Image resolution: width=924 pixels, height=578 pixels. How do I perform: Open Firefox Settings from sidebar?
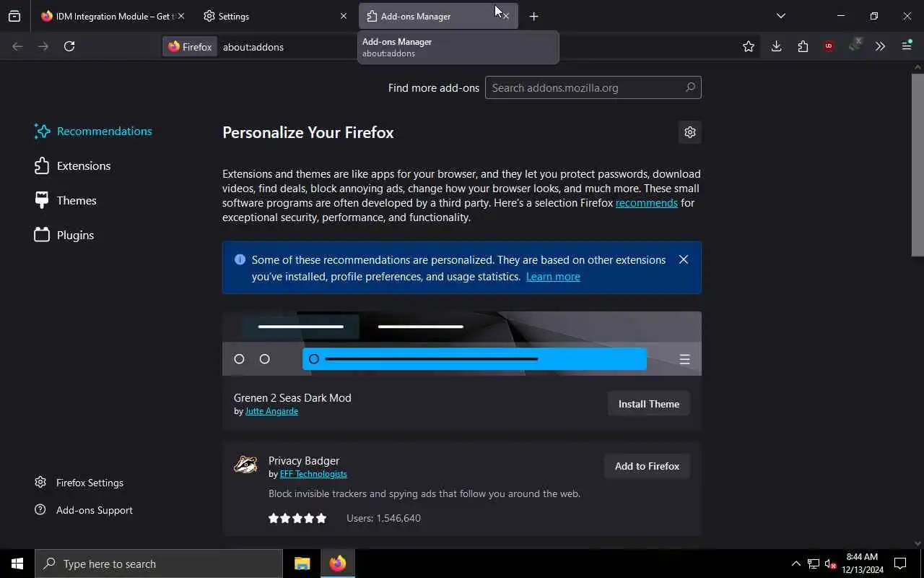point(79,483)
